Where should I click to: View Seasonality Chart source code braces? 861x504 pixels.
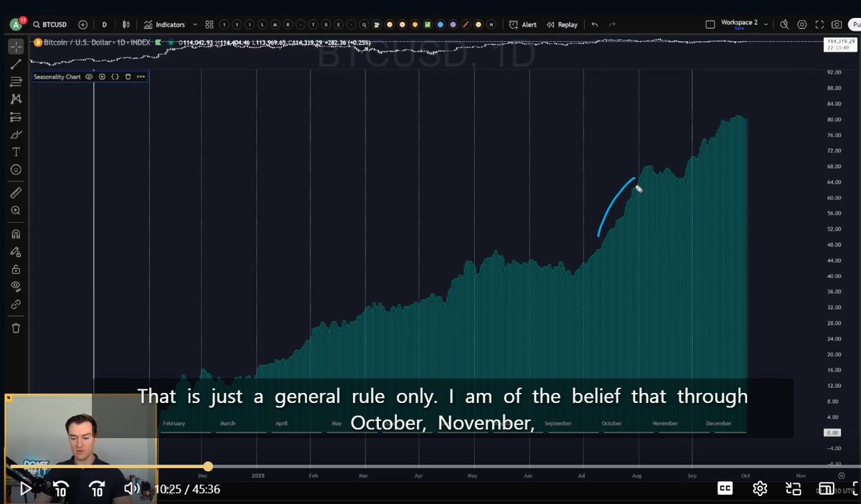coord(115,77)
